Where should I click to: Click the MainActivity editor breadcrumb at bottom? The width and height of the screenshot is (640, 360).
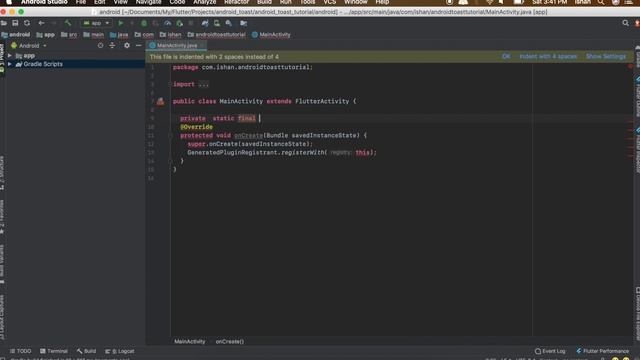pyautogui.click(x=190, y=341)
